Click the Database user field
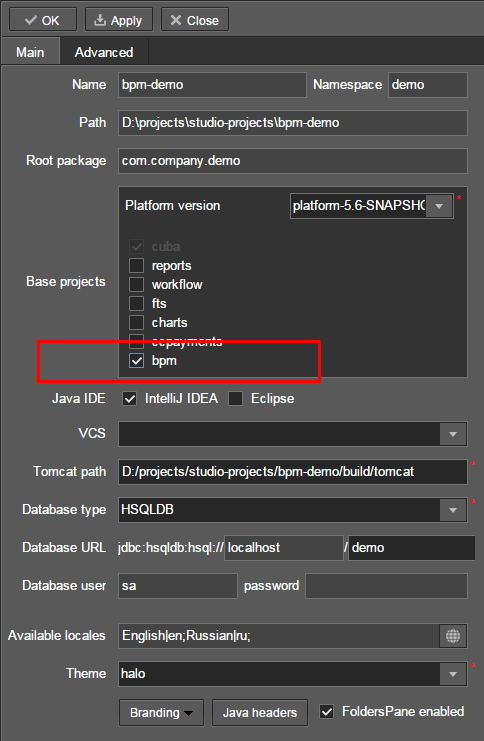This screenshot has width=484, height=741. (178, 586)
